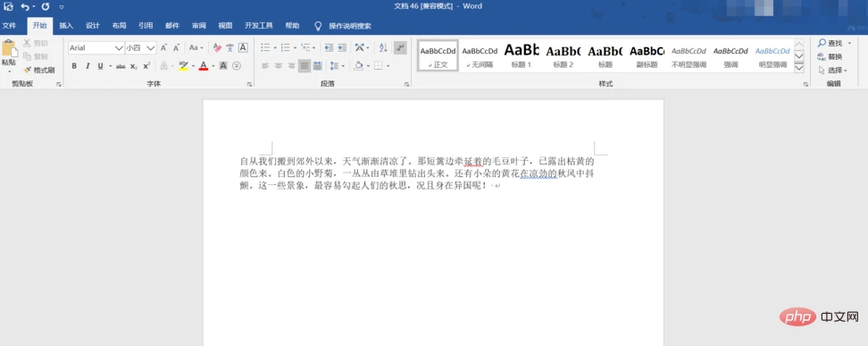Open the numbered list dropdown
Viewport: 868px width, 346px height.
coord(295,48)
